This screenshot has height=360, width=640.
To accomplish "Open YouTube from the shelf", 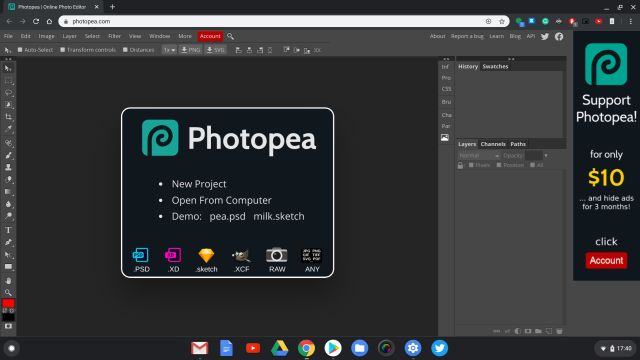I will pos(253,348).
